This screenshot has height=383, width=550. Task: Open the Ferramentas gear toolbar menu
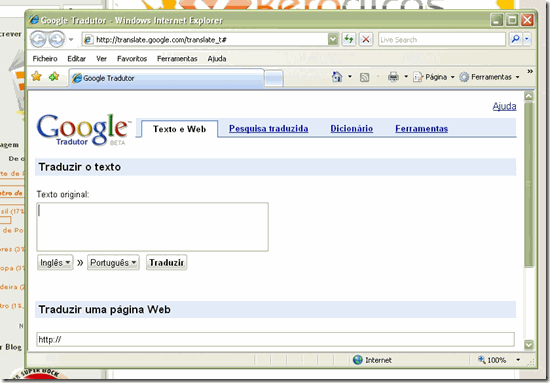[489, 77]
